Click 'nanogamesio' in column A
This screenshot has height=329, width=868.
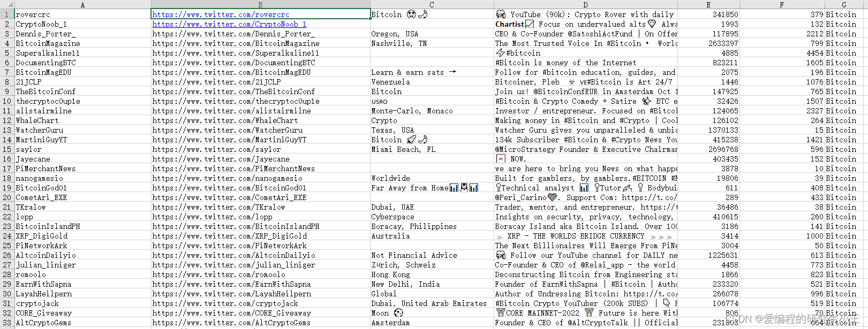(x=82, y=178)
